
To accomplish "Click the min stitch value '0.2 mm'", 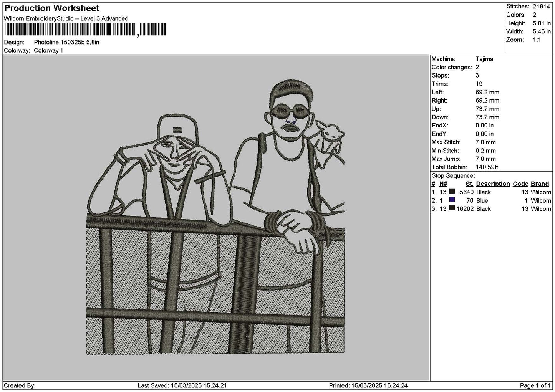I will click(x=485, y=151).
